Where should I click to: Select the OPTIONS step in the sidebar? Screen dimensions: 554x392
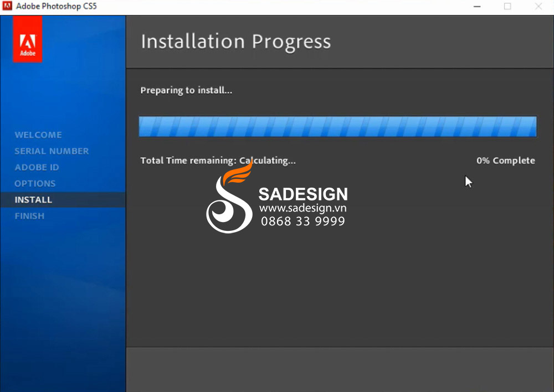point(35,184)
